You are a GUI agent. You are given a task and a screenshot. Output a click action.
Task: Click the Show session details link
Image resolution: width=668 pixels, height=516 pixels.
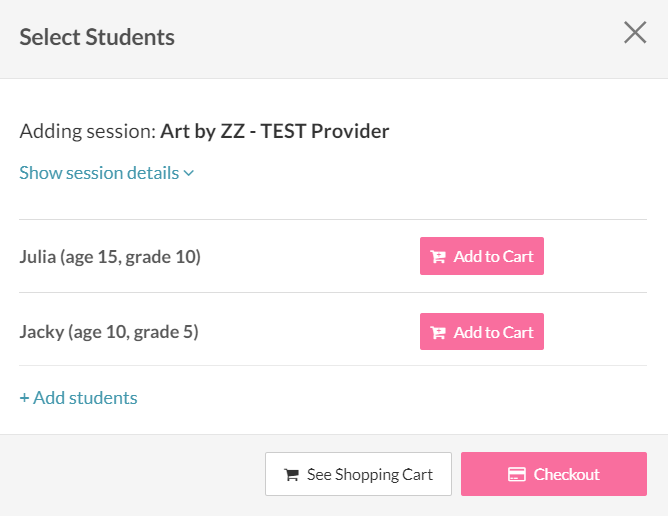tap(107, 173)
